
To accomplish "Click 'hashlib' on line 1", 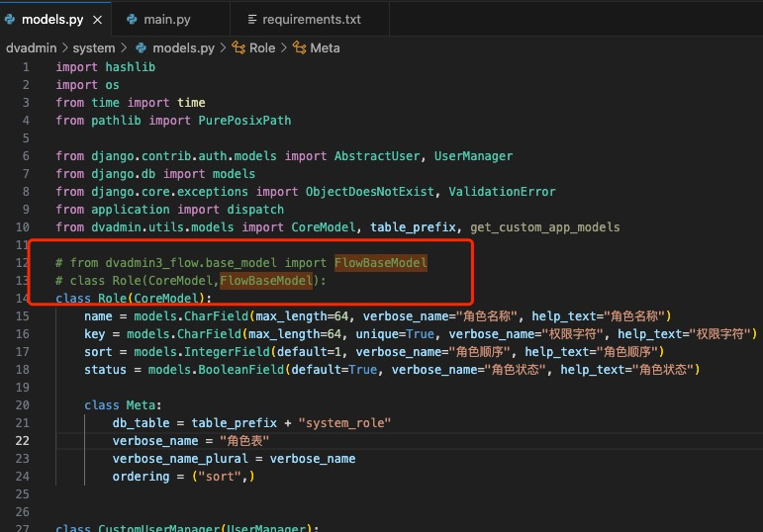I will [131, 67].
